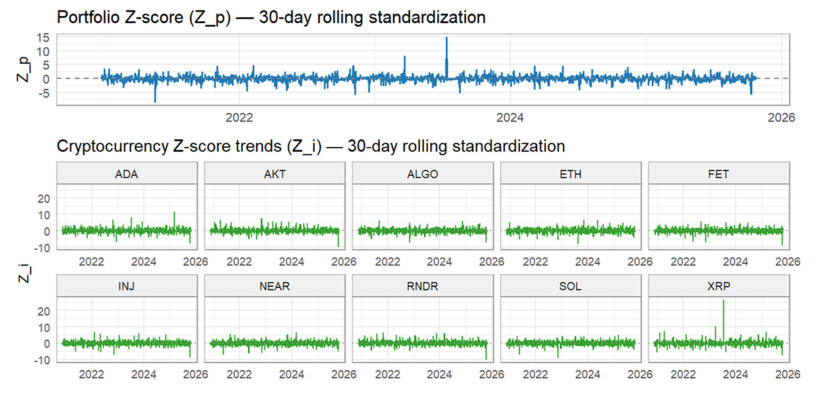Click the tall positive spike in ADA chart

pos(174,213)
